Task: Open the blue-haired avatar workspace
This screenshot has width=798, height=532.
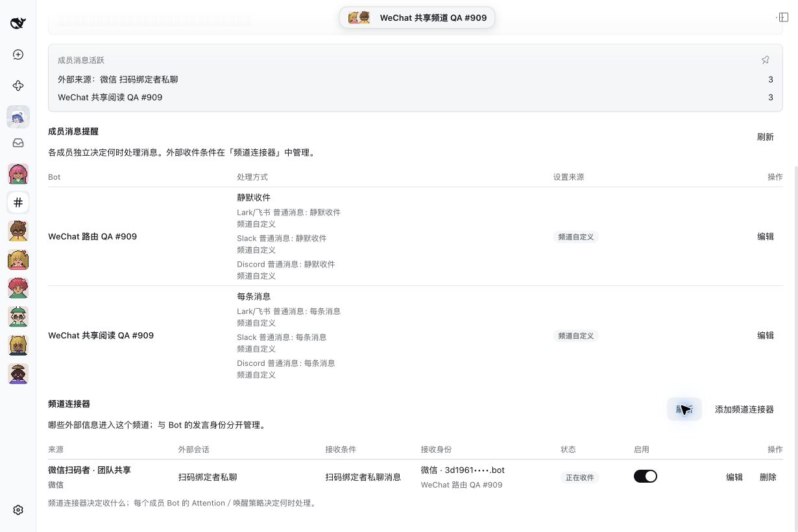Action: pyautogui.click(x=18, y=117)
